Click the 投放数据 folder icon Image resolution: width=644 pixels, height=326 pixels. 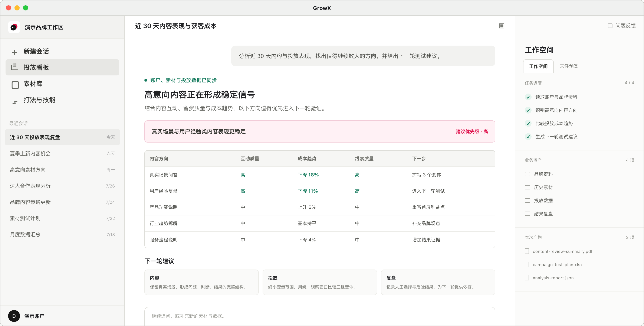(528, 201)
